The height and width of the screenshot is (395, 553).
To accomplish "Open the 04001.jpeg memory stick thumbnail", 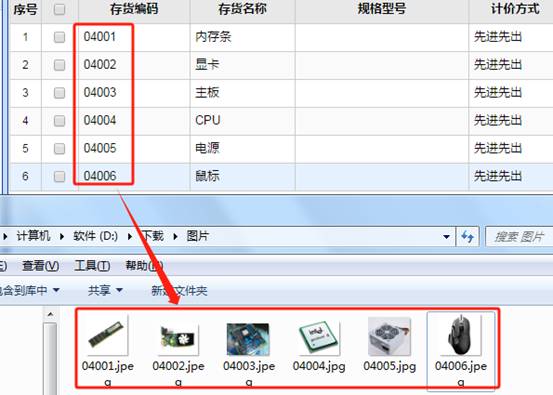I will pos(108,350).
